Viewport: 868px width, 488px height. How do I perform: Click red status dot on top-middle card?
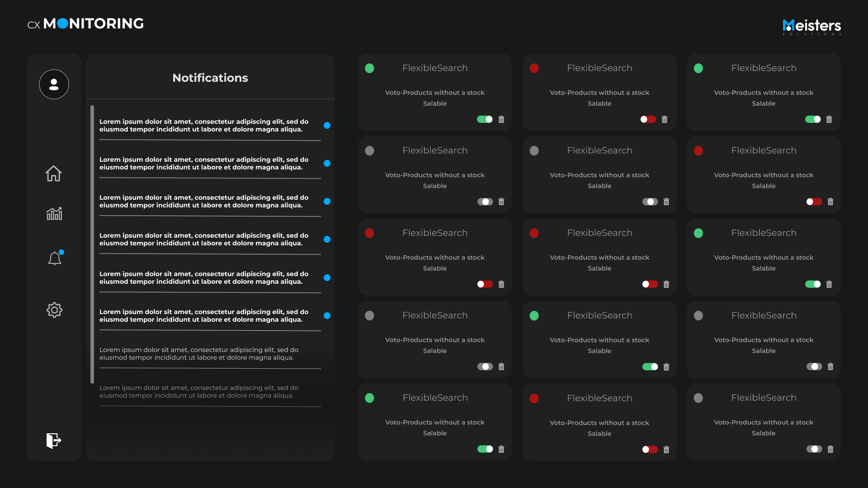pos(534,68)
